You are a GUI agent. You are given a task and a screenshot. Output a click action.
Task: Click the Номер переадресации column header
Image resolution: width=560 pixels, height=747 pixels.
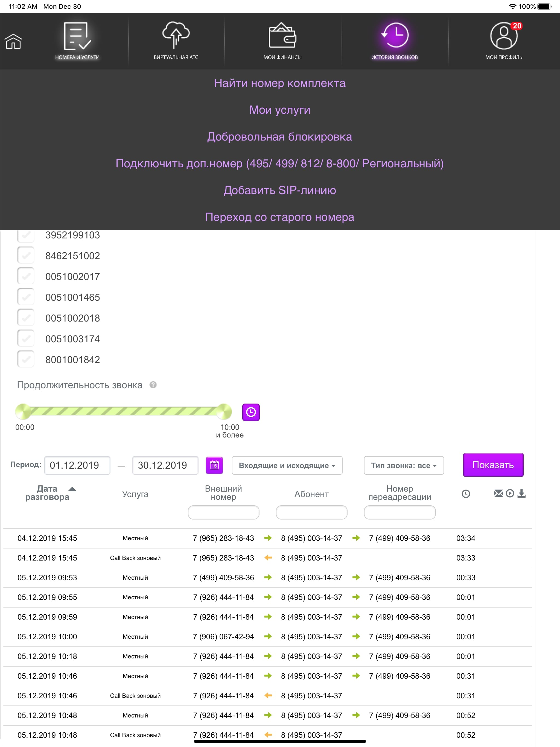[399, 493]
